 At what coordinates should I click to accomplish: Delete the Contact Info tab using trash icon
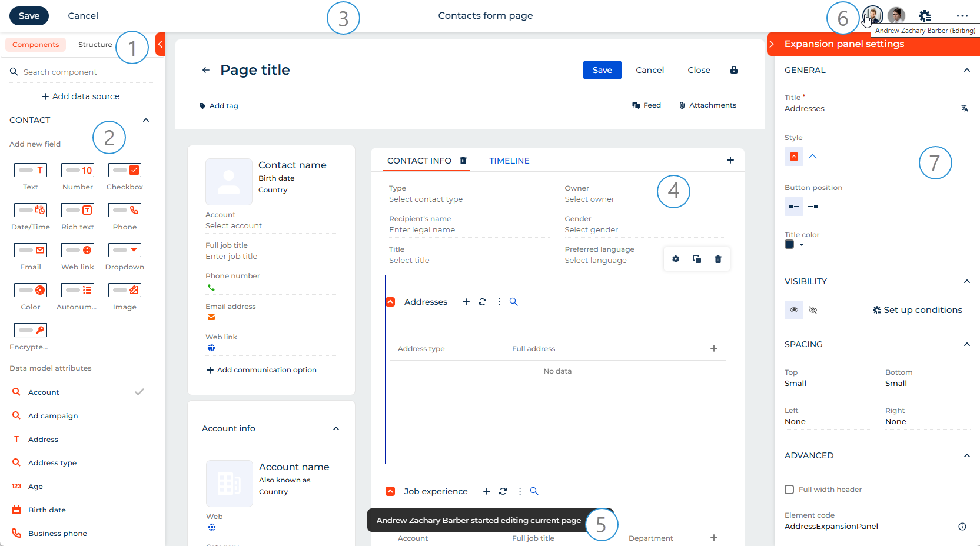click(x=463, y=160)
